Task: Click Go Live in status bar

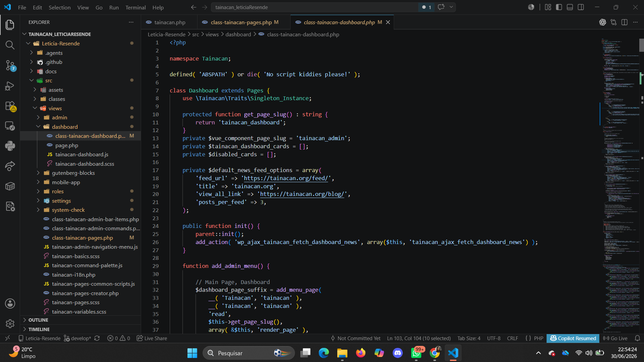Action: (615, 338)
